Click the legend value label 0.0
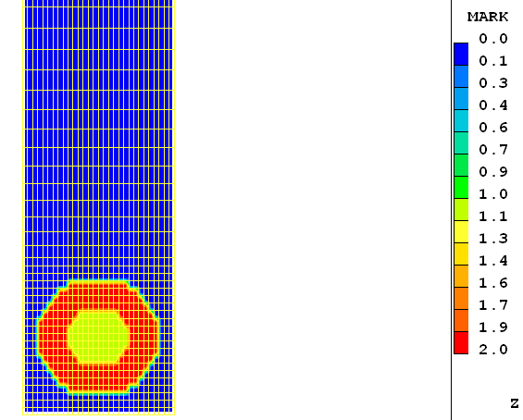523x420 pixels. (493, 39)
